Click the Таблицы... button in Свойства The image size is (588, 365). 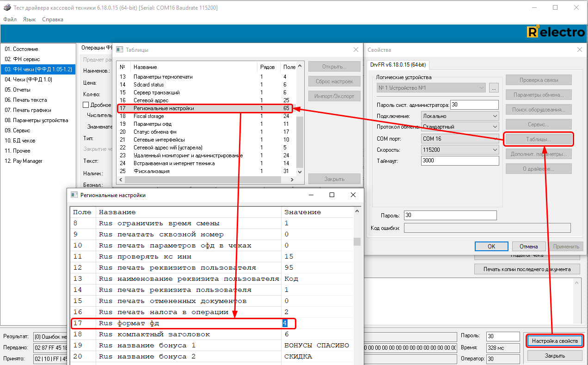tap(538, 139)
